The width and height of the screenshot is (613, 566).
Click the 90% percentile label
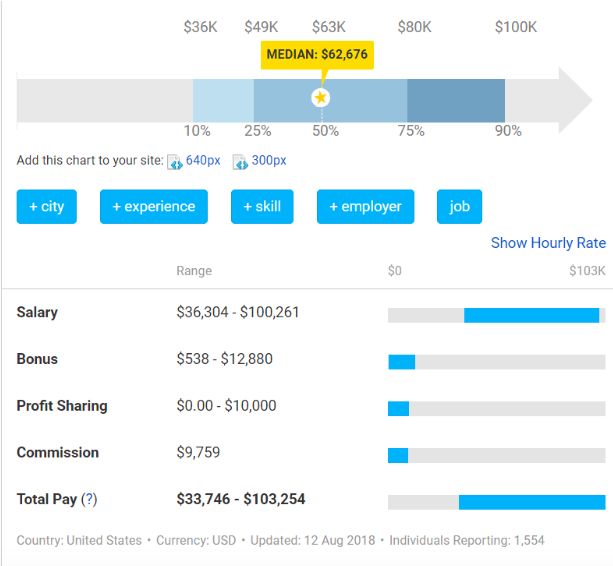pos(508,131)
